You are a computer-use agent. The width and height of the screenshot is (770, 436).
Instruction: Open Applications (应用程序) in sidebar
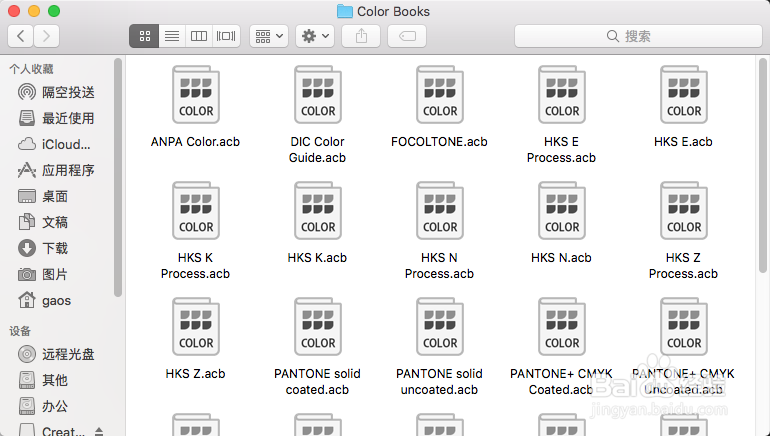coord(56,170)
